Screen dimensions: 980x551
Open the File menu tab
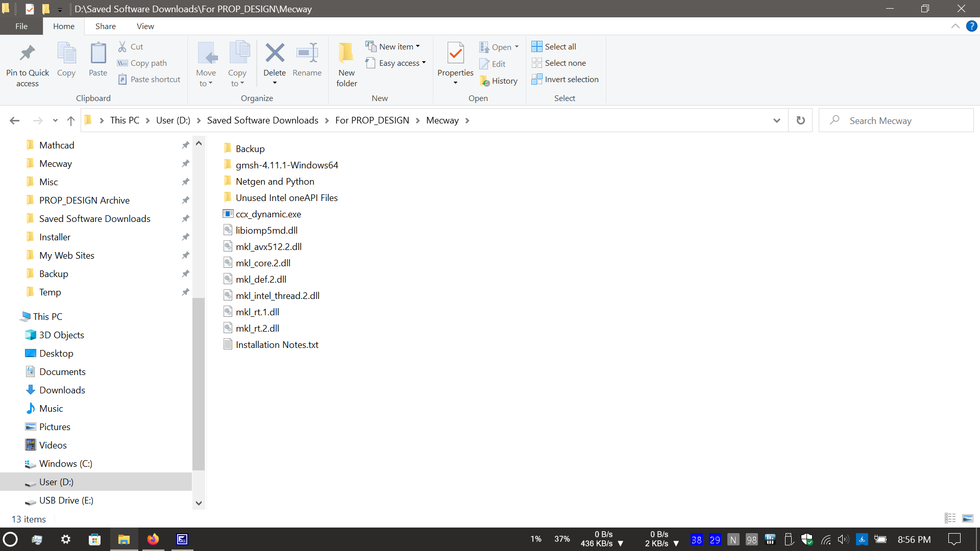(21, 26)
